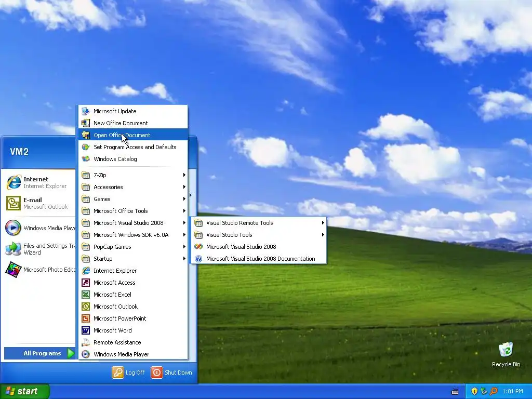This screenshot has height=399, width=532.
Task: Click the Shut Down button
Action: coord(171,372)
